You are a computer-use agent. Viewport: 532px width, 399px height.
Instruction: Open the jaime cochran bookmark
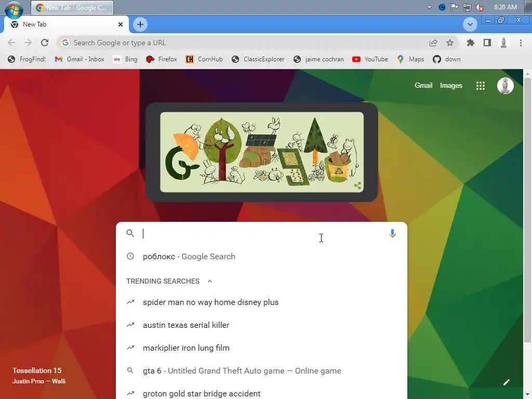(318, 59)
